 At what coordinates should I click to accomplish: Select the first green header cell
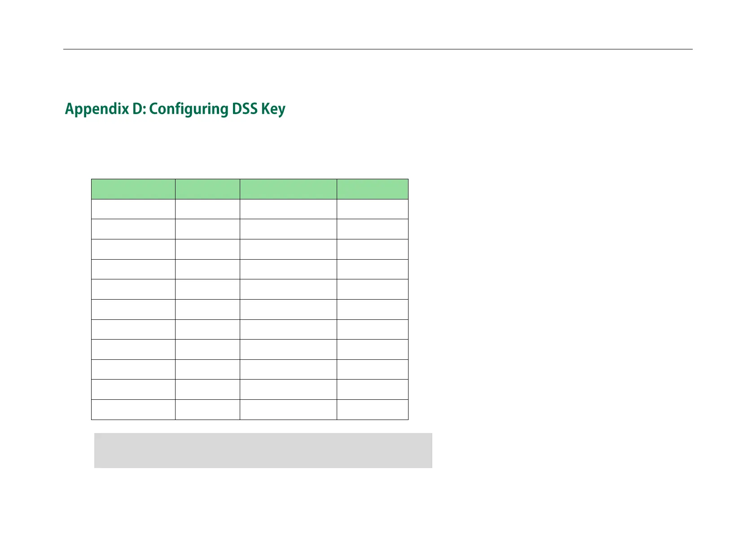(133, 189)
